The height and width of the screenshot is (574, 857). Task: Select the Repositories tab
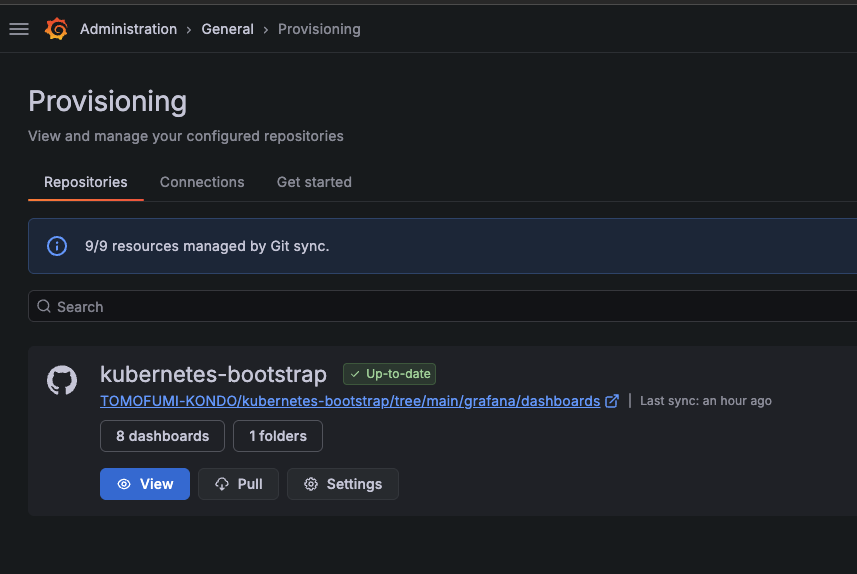86,182
